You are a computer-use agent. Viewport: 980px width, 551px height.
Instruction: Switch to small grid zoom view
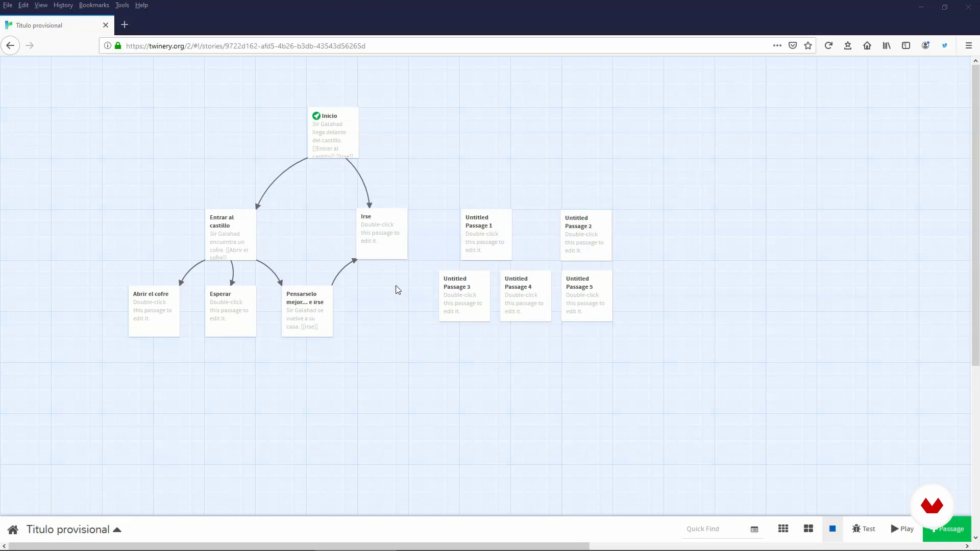(x=783, y=529)
